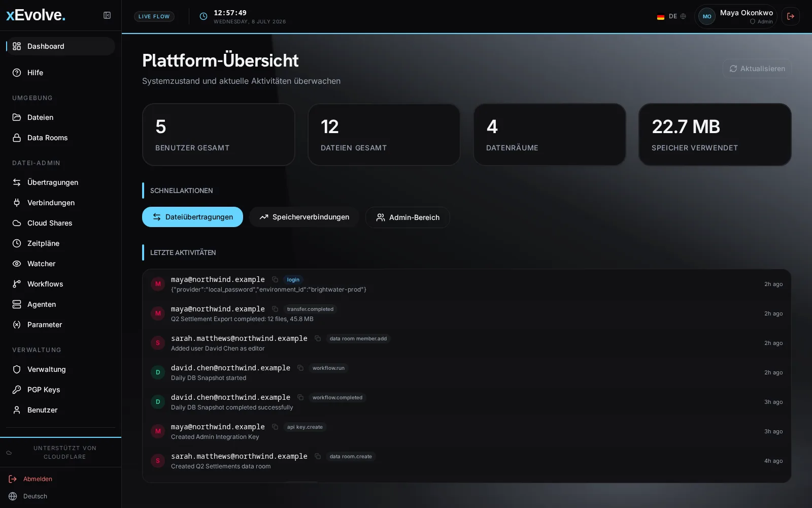Copy email in data room.create row
This screenshot has height=508, width=812.
click(318, 456)
